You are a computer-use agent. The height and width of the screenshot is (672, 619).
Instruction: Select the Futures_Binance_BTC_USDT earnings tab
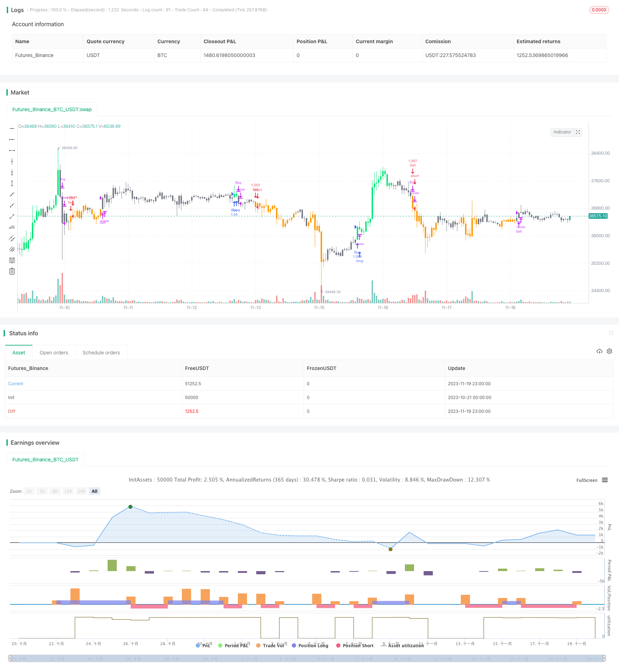pyautogui.click(x=45, y=460)
